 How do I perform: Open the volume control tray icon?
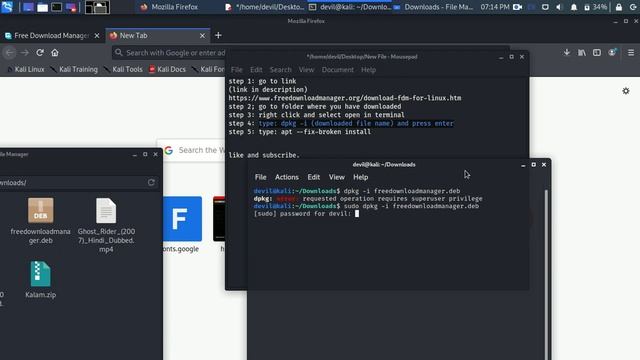[x=559, y=7]
